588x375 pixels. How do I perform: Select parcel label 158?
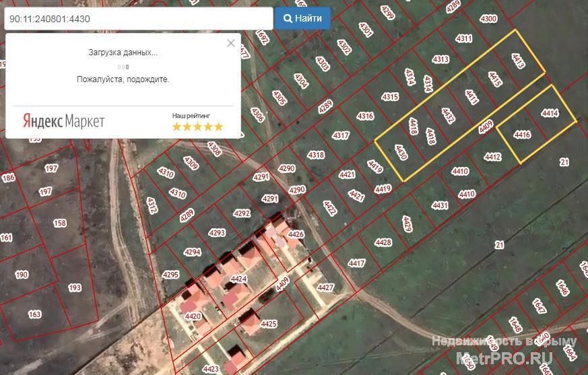[60, 223]
